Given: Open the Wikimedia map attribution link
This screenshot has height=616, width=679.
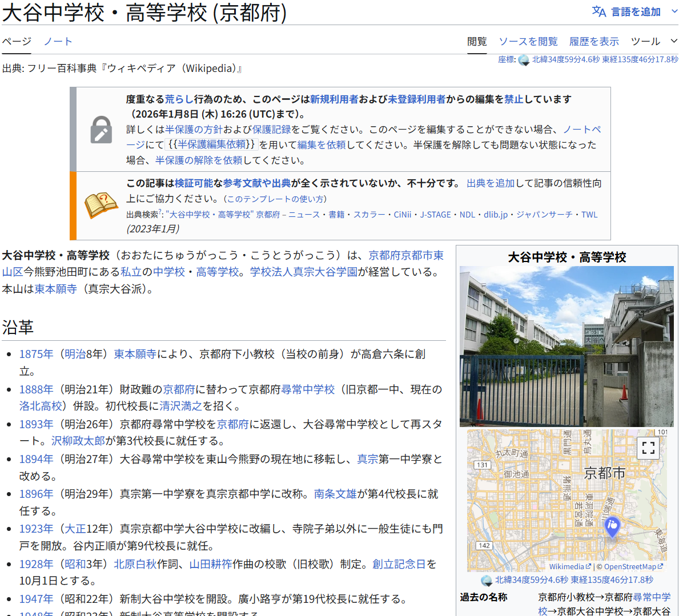Looking at the screenshot, I should pyautogui.click(x=570, y=566).
